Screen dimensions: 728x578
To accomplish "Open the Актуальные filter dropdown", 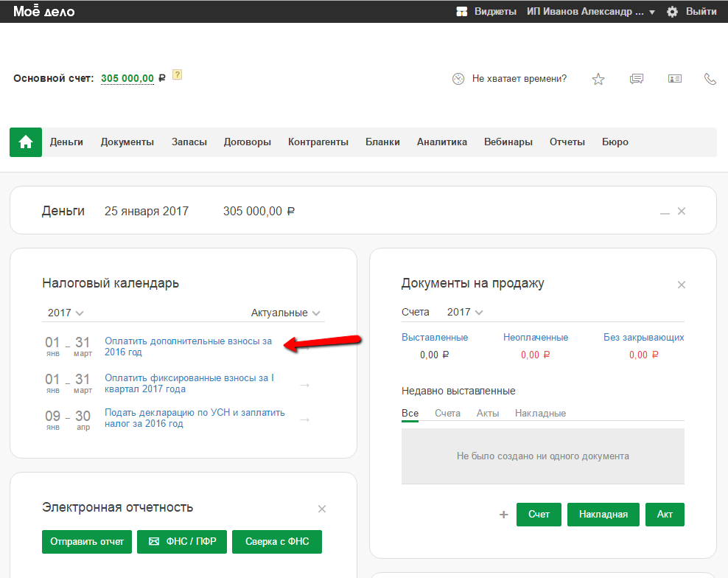I will (x=286, y=313).
